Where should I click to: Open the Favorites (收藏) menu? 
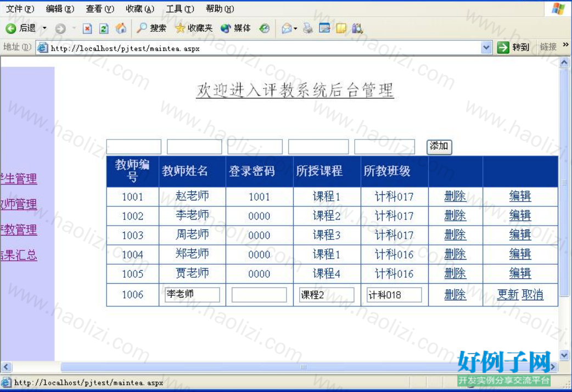[140, 9]
